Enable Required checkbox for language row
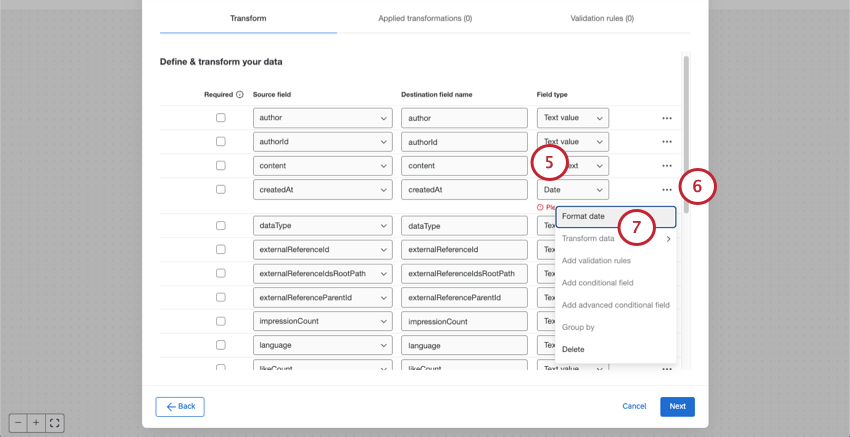The image size is (850, 437). click(221, 345)
